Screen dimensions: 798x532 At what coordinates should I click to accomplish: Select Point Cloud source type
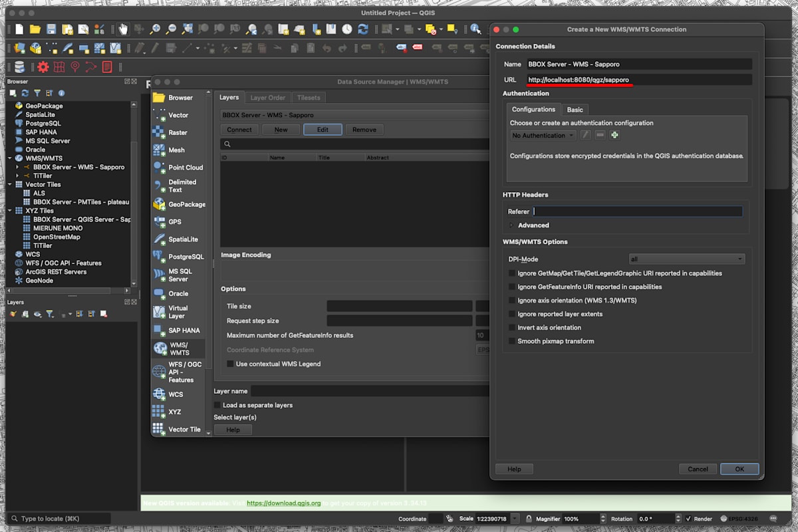coord(178,168)
